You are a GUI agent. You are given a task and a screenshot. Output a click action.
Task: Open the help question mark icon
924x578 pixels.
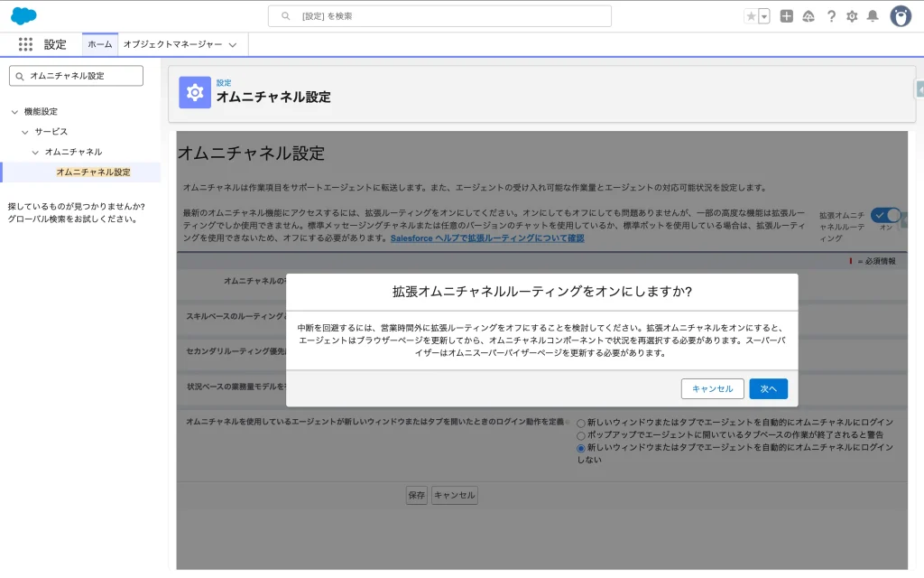pos(830,16)
